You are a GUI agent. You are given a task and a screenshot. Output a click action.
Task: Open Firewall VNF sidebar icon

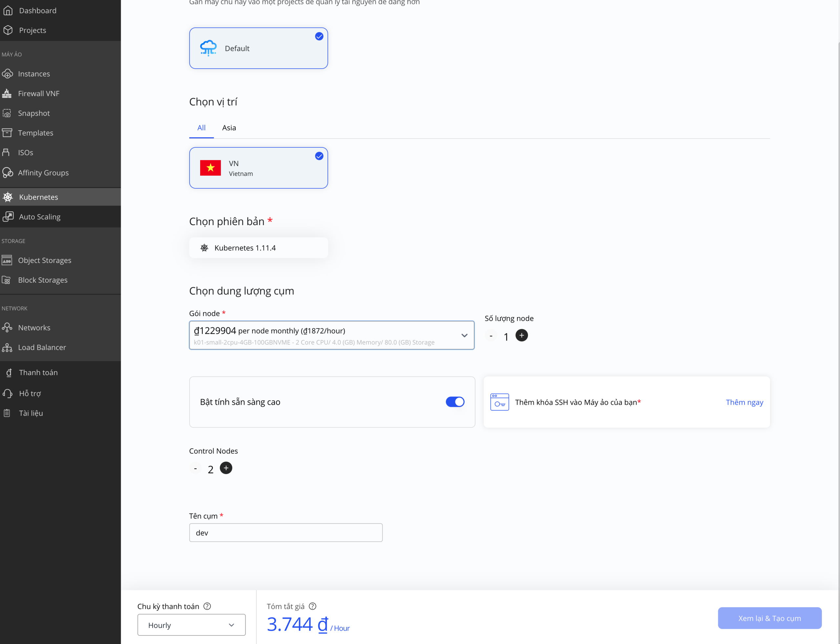pyautogui.click(x=7, y=93)
